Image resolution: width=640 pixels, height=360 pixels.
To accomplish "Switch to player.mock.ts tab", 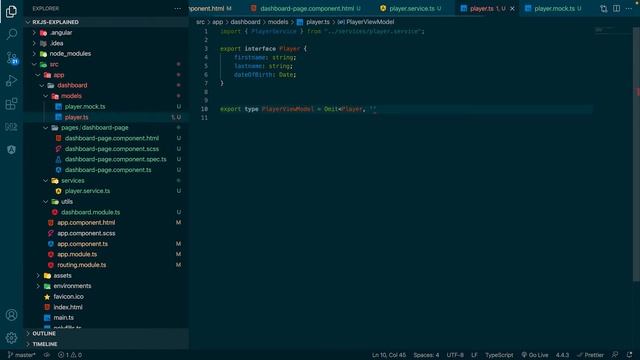I will [x=553, y=9].
